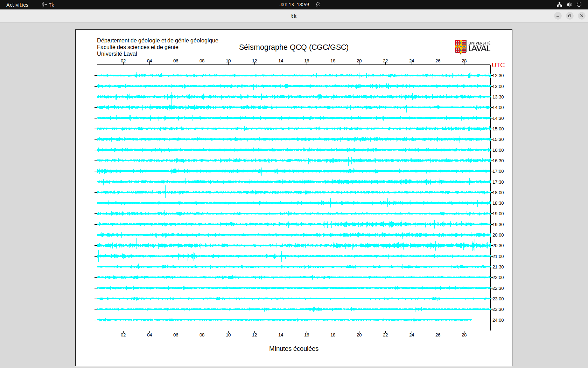This screenshot has width=588, height=368.
Task: Open the Tk application menu
Action: pos(48,5)
